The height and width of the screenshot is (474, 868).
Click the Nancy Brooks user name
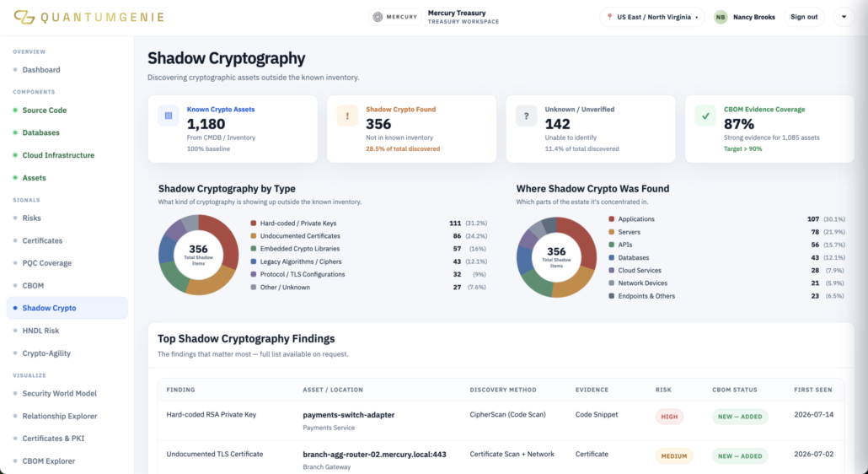click(754, 17)
